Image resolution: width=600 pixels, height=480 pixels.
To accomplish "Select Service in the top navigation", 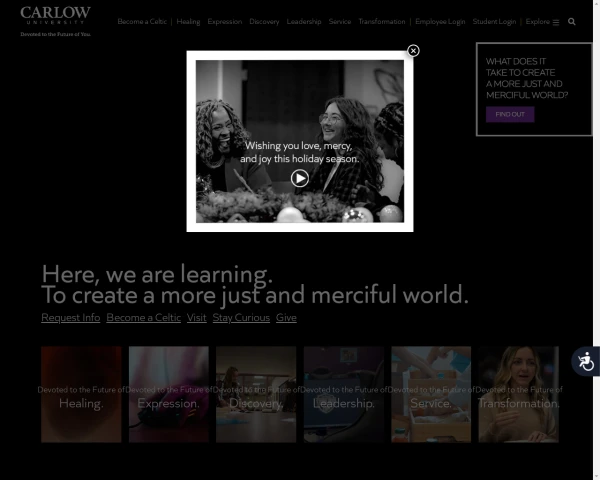I will (x=340, y=22).
